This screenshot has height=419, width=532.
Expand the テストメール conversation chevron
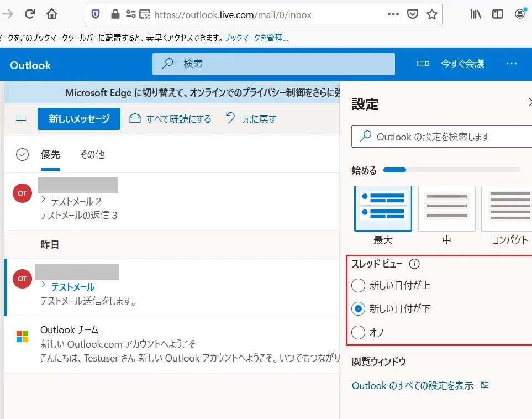click(x=44, y=285)
